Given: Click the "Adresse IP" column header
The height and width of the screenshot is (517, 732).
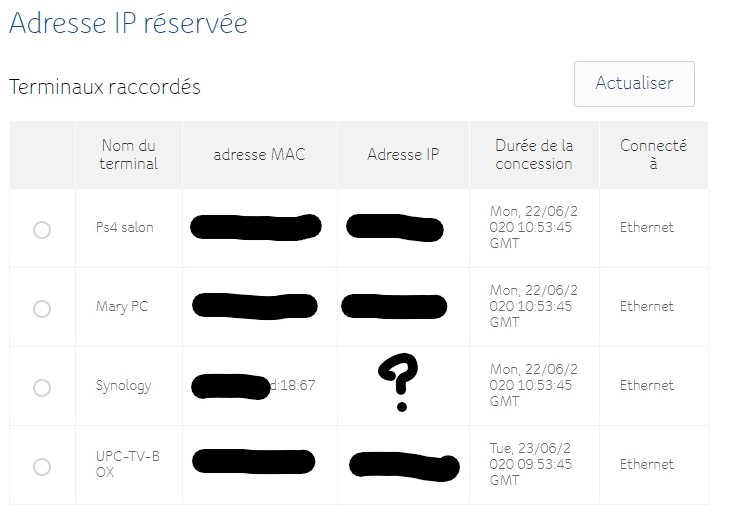Looking at the screenshot, I should (x=403, y=154).
